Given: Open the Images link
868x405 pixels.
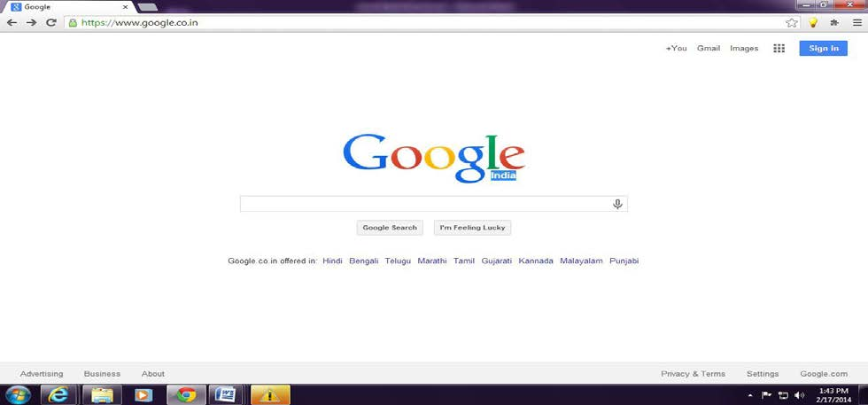Looking at the screenshot, I should (744, 48).
